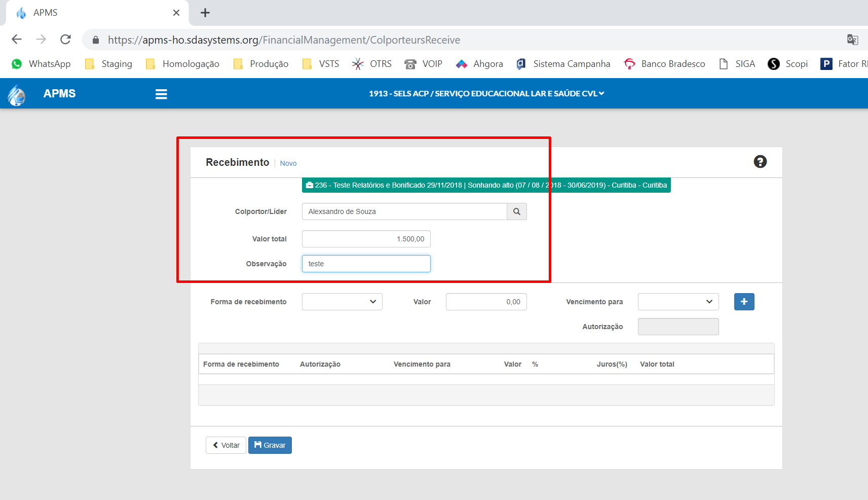The width and height of the screenshot is (868, 500).
Task: Click the Recebimento page heading
Action: [x=238, y=162]
